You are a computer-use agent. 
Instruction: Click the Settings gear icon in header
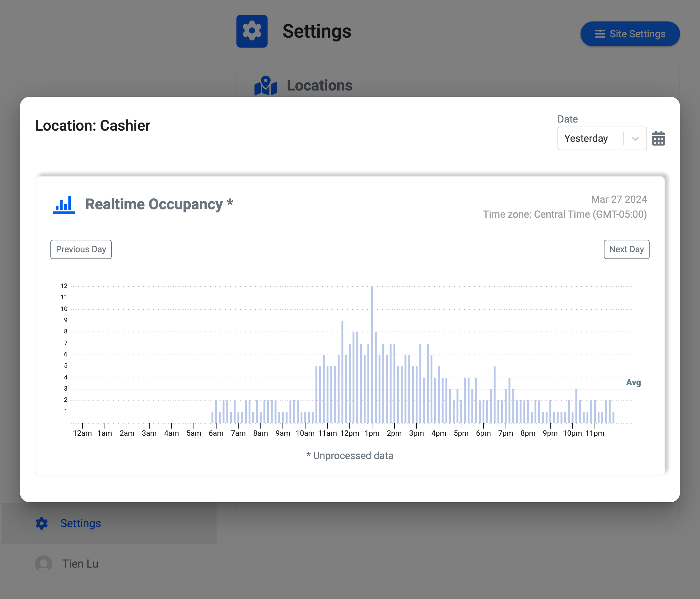[252, 31]
